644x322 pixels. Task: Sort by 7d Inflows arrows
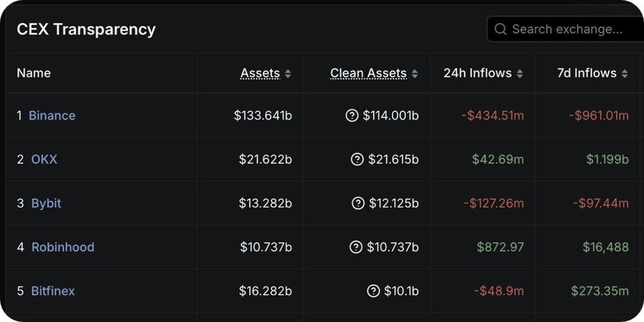(625, 74)
